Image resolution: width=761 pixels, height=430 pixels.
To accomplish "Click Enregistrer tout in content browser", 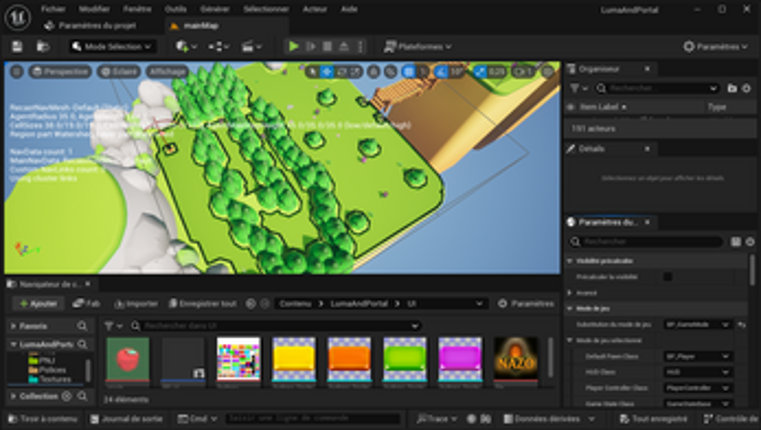I will pyautogui.click(x=201, y=303).
